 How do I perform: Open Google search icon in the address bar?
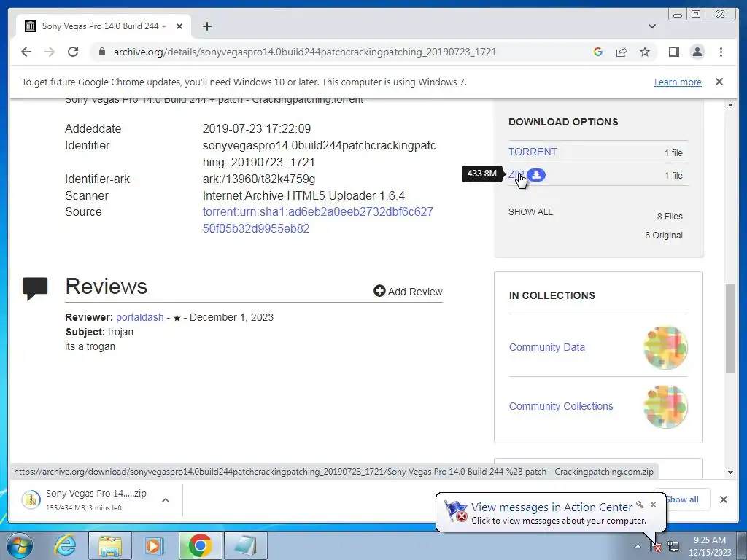(x=598, y=52)
